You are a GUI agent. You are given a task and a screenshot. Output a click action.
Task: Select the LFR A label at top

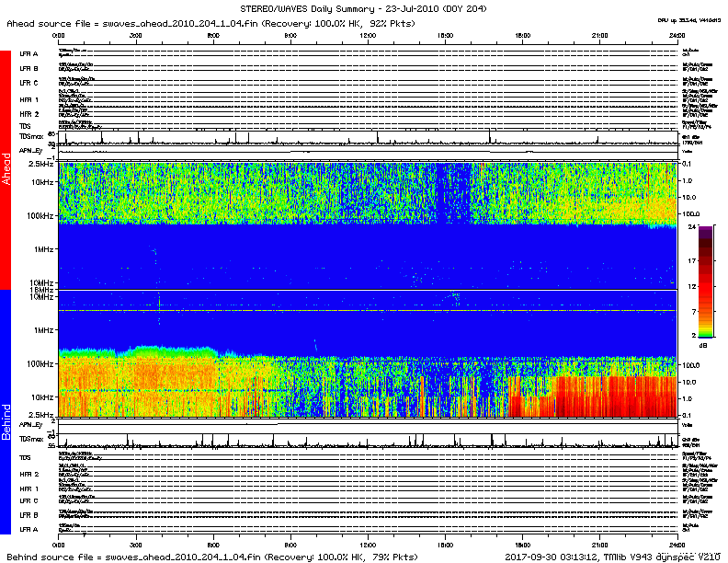pos(29,54)
